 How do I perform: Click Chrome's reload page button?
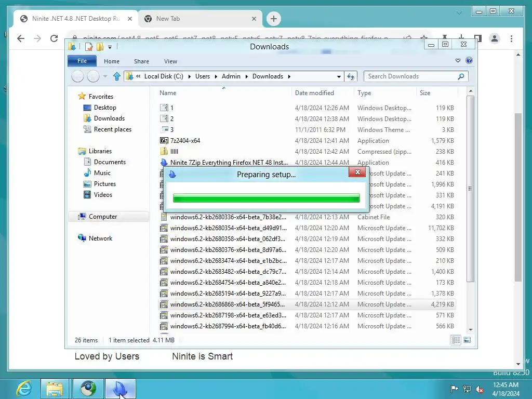[x=54, y=38]
